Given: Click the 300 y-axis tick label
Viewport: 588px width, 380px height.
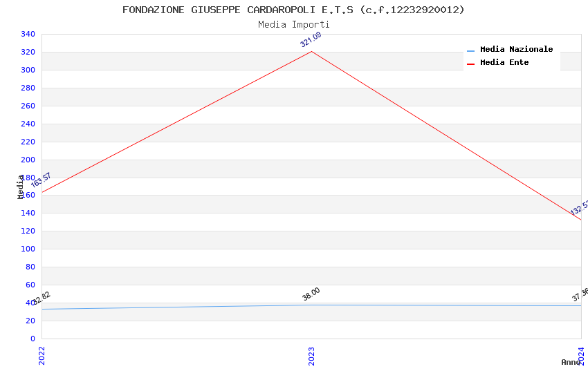Looking at the screenshot, I should point(28,70).
